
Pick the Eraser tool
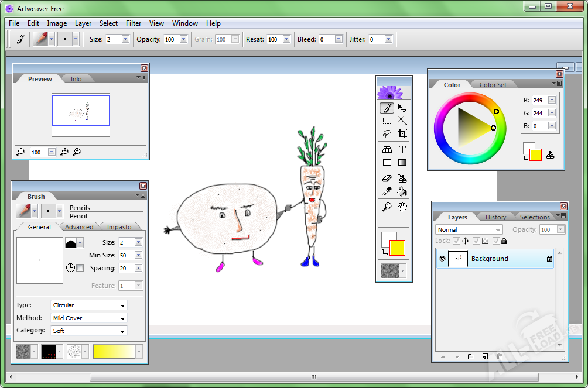pyautogui.click(x=387, y=178)
